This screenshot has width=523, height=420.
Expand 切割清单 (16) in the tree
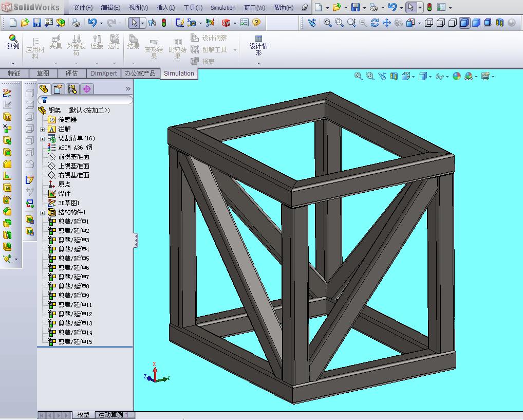[x=43, y=138]
